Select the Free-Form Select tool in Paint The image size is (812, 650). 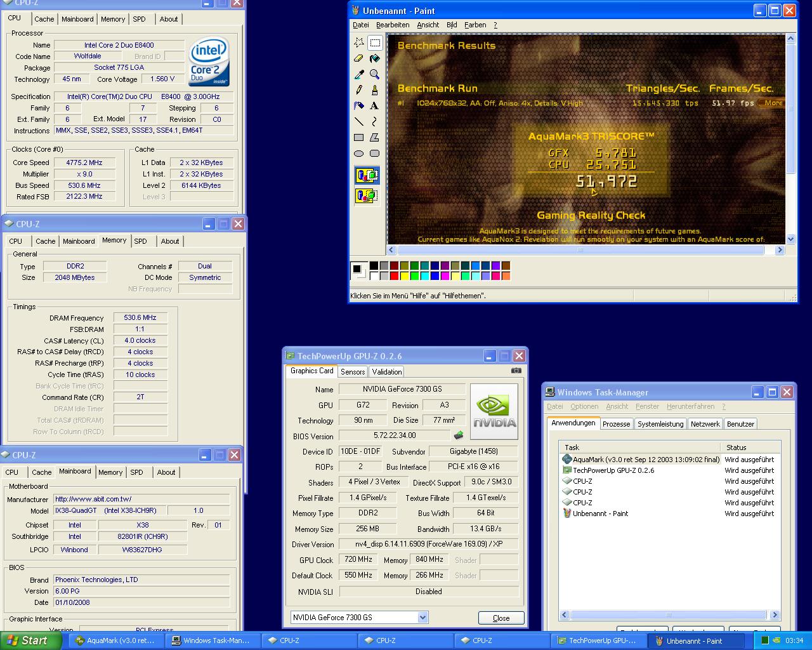(x=359, y=43)
